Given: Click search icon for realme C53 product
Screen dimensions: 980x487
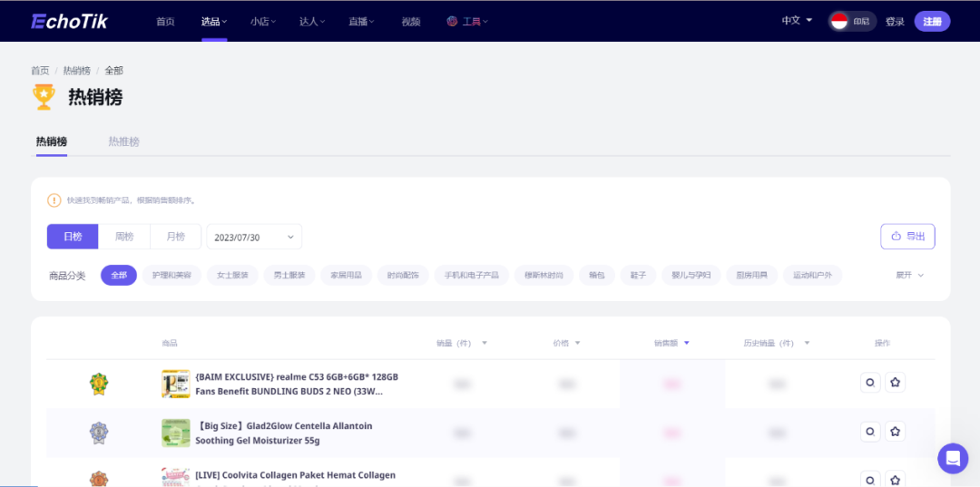Looking at the screenshot, I should click(870, 383).
